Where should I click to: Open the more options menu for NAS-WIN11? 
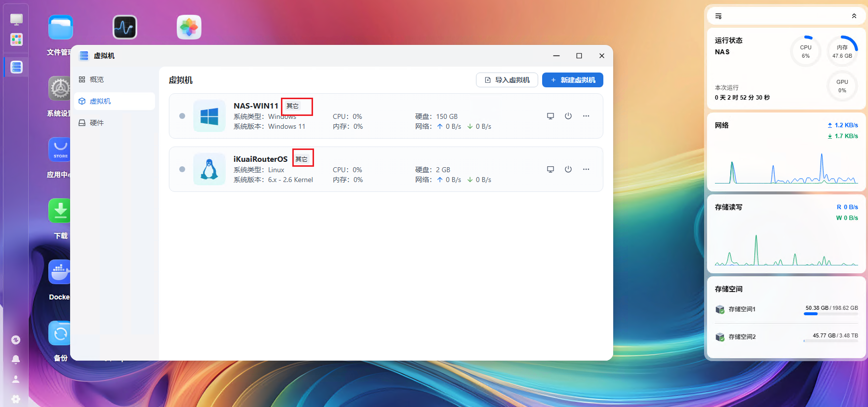point(586,116)
